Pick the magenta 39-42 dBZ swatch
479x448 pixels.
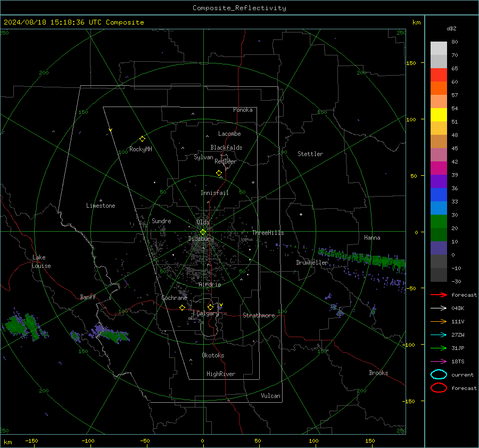[x=439, y=168]
